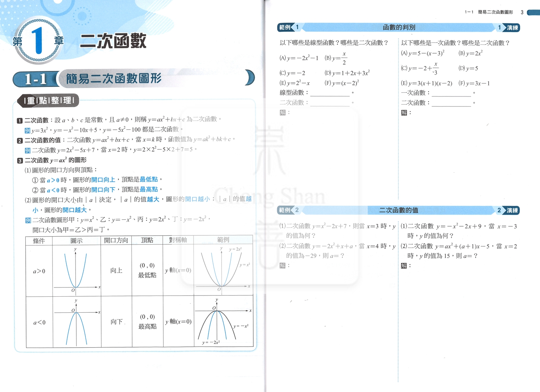Click the blue 開口越大 highlighted text

click(74, 210)
